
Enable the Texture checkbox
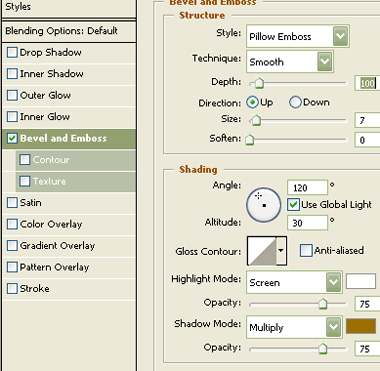[25, 181]
